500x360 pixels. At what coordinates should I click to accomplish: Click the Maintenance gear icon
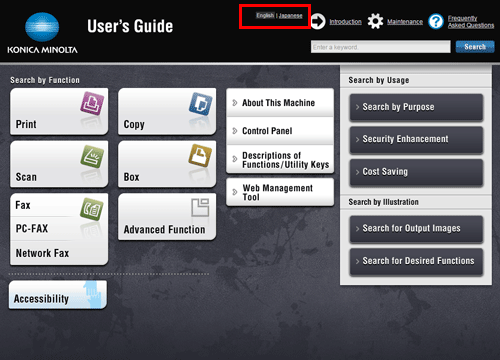coord(376,21)
